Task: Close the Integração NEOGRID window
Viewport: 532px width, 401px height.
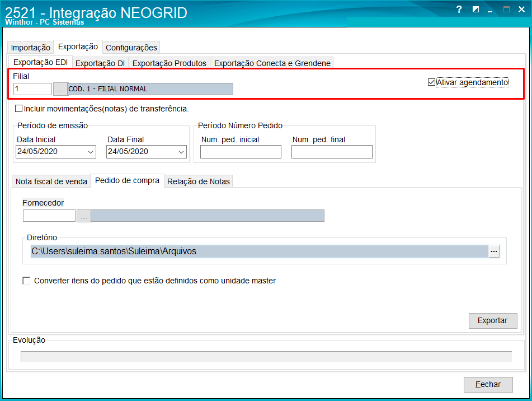Action: click(x=521, y=10)
